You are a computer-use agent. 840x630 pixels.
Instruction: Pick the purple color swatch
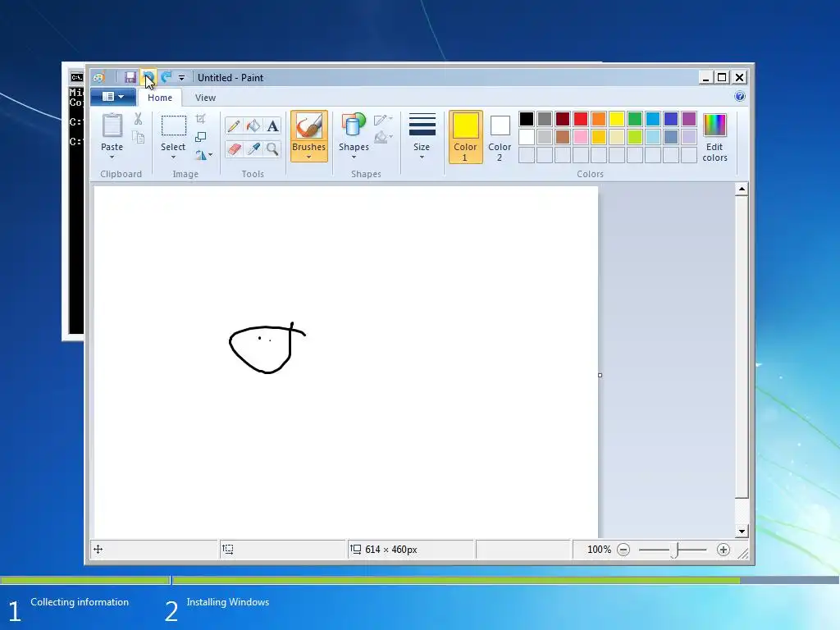(689, 119)
